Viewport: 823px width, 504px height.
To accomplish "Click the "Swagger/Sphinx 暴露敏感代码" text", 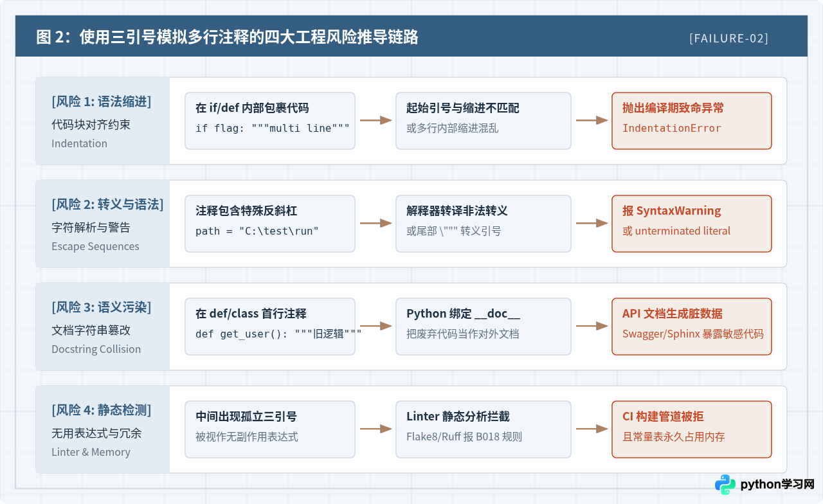I will click(693, 334).
